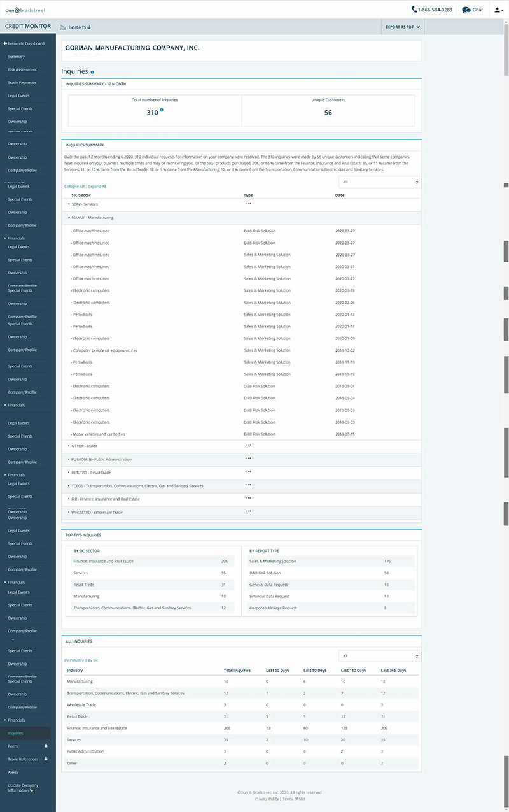Click the Expand All link
This screenshot has height=812, width=509.
(x=97, y=186)
